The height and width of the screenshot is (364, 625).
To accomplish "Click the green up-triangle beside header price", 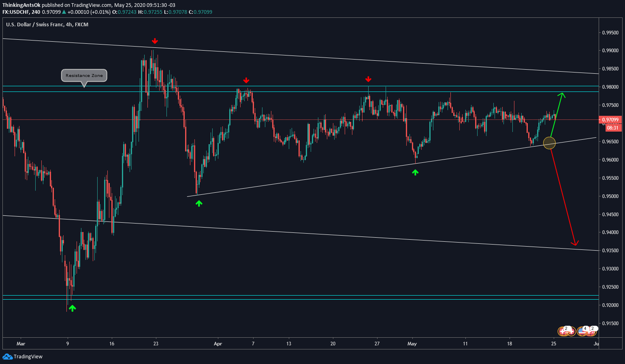I will 64,12.
